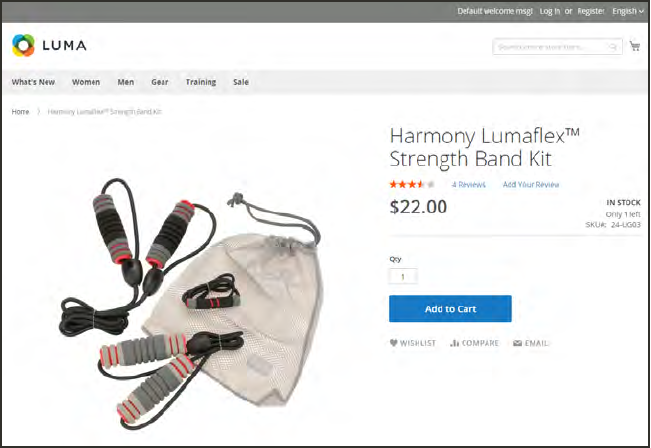Click the Add to Cart button

tap(450, 308)
